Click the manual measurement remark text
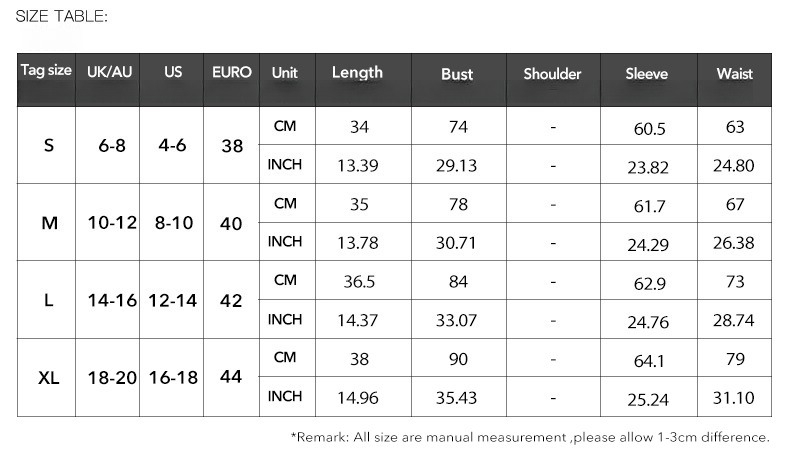 (x=531, y=437)
